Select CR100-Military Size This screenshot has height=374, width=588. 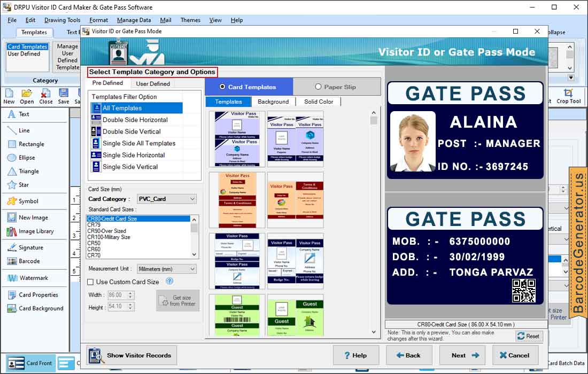tap(109, 237)
